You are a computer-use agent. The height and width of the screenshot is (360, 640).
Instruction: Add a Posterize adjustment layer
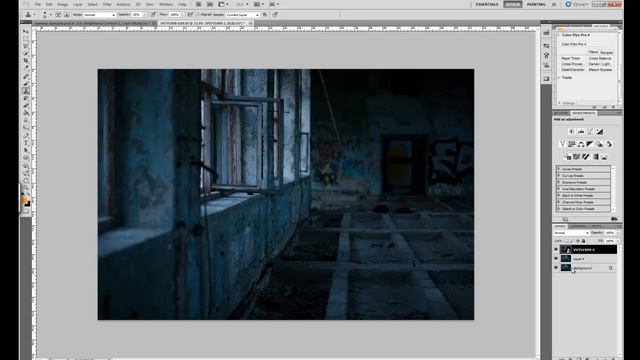pos(577,157)
